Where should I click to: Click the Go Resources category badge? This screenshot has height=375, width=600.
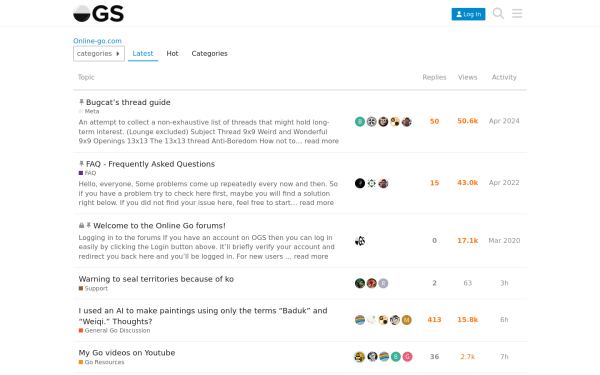(101, 362)
